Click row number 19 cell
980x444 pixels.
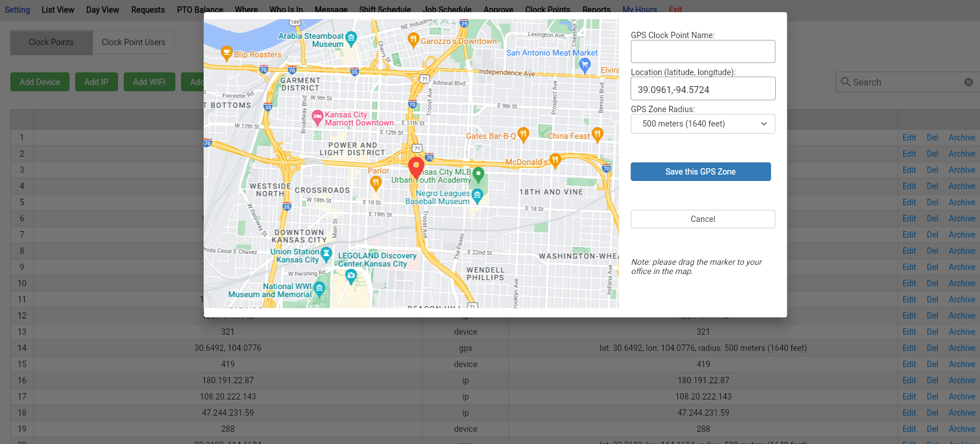[22, 429]
